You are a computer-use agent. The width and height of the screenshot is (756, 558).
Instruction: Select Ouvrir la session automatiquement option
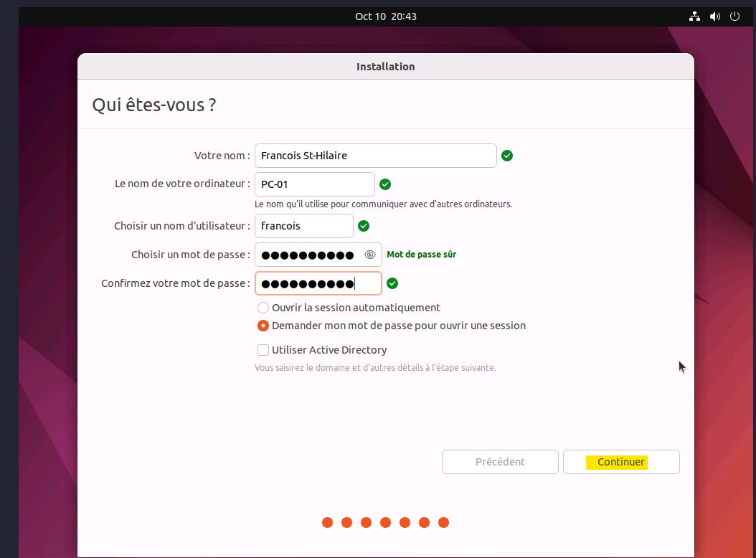263,308
